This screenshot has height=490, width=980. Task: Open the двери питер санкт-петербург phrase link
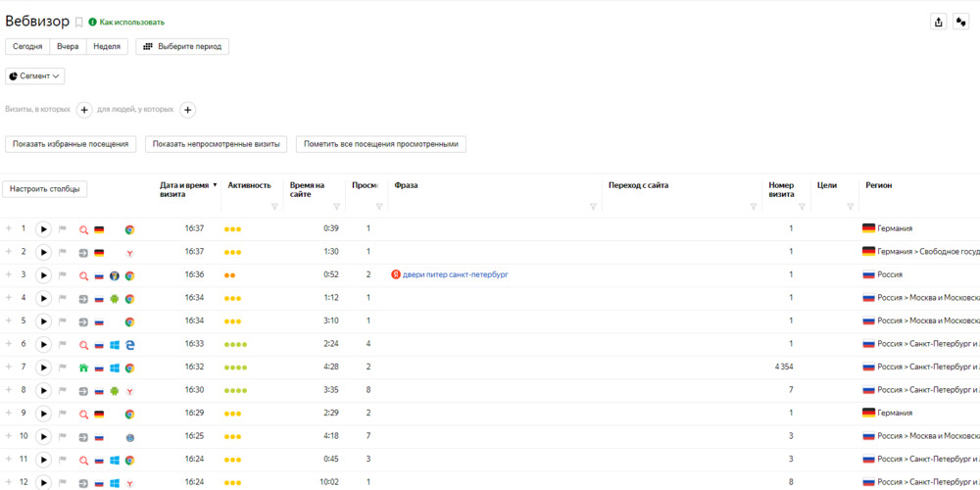tap(455, 274)
